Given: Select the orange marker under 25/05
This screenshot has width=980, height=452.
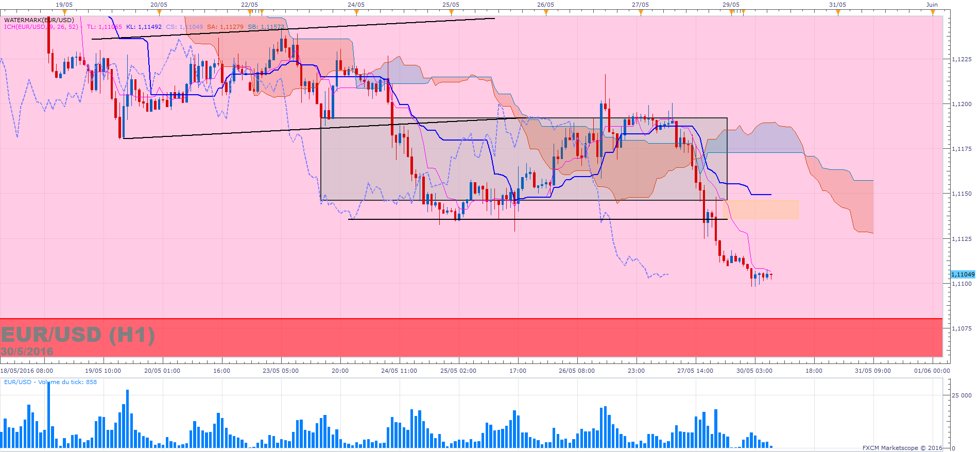Looking at the screenshot, I should (451, 12).
